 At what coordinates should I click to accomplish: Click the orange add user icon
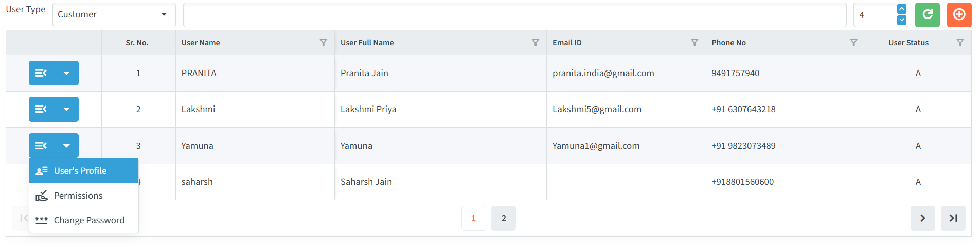point(959,15)
